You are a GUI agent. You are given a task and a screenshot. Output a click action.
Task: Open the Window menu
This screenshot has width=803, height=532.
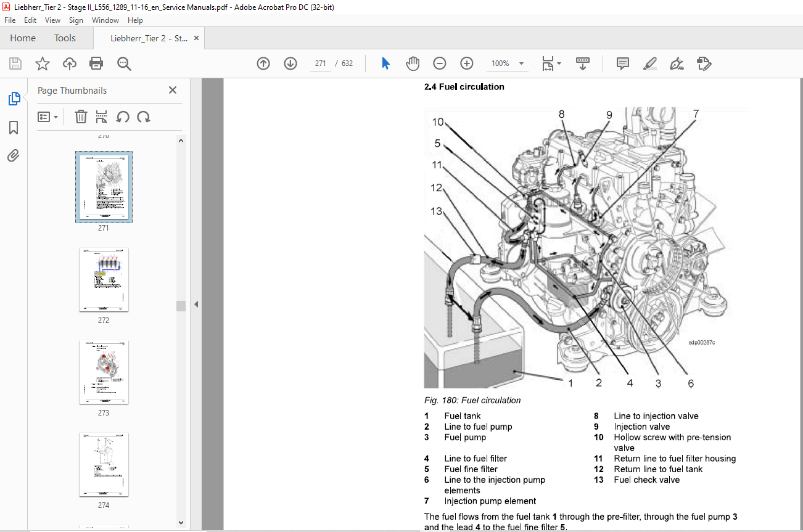coord(105,20)
